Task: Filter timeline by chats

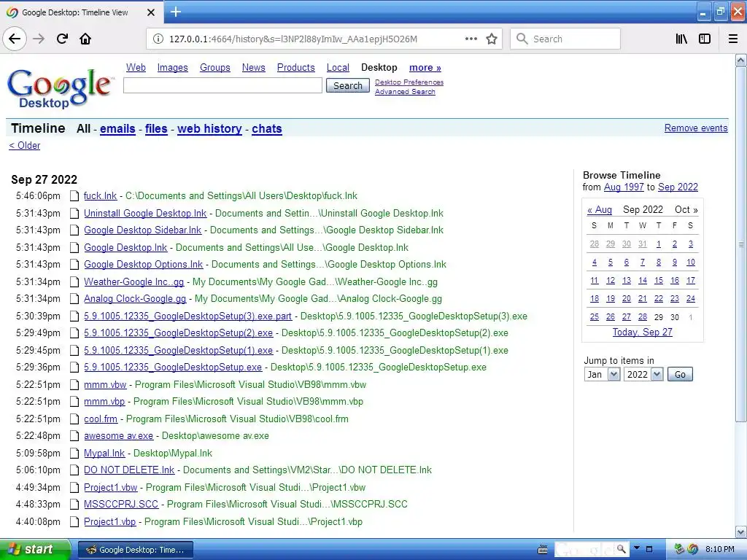Action: (267, 128)
